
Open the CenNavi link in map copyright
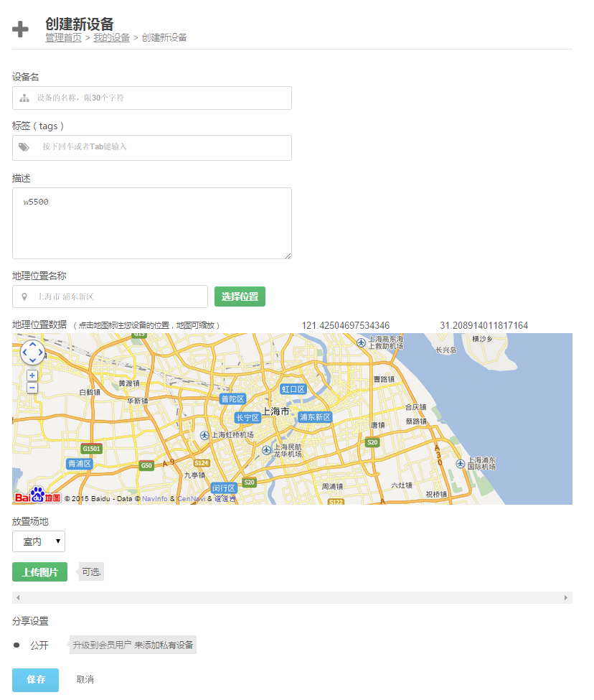pyautogui.click(x=192, y=499)
